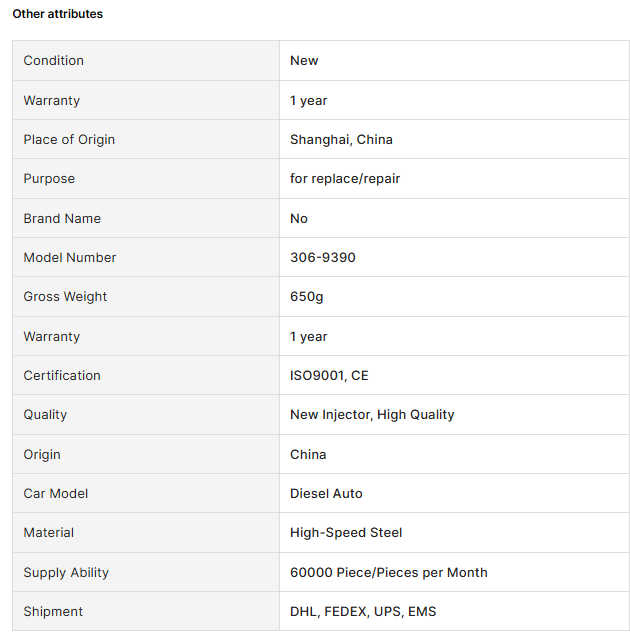Image resolution: width=630 pixels, height=636 pixels.
Task: Select the Gross Weight label
Action: [x=65, y=297]
